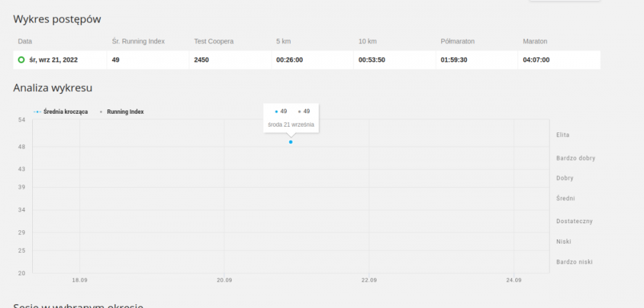Viewport: 644px width, 308px height.
Task: Click the Analiza wykresu heading
Action: coord(53,88)
